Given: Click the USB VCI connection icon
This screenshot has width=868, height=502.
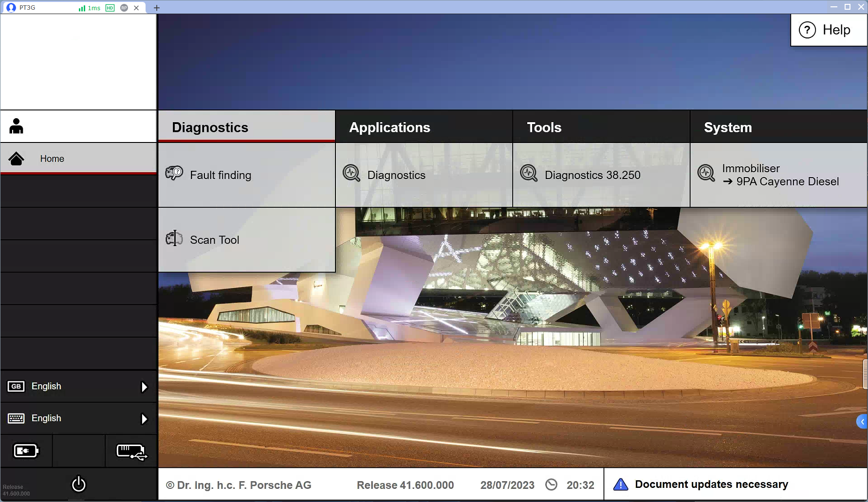Looking at the screenshot, I should click(131, 451).
